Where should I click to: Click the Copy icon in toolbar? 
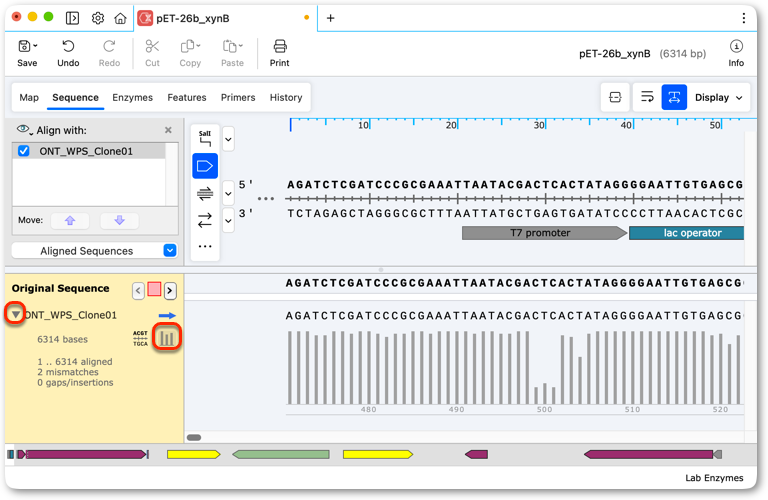pyautogui.click(x=187, y=47)
